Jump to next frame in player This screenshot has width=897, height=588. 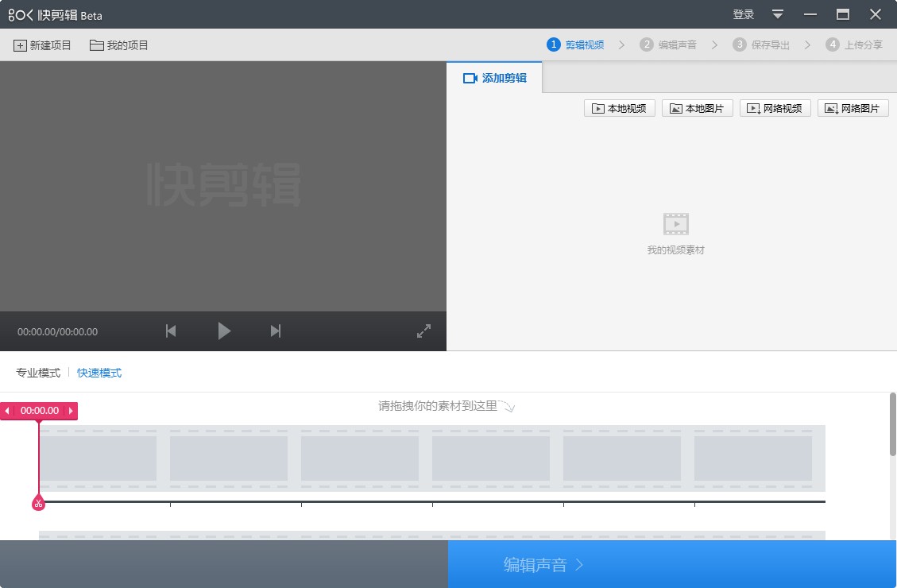(x=276, y=331)
